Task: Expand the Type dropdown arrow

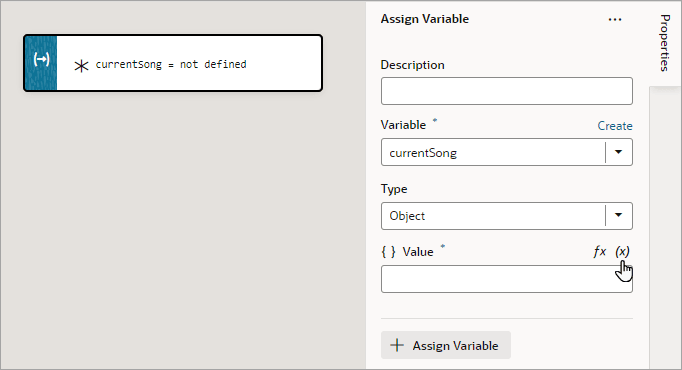Action: pos(618,216)
